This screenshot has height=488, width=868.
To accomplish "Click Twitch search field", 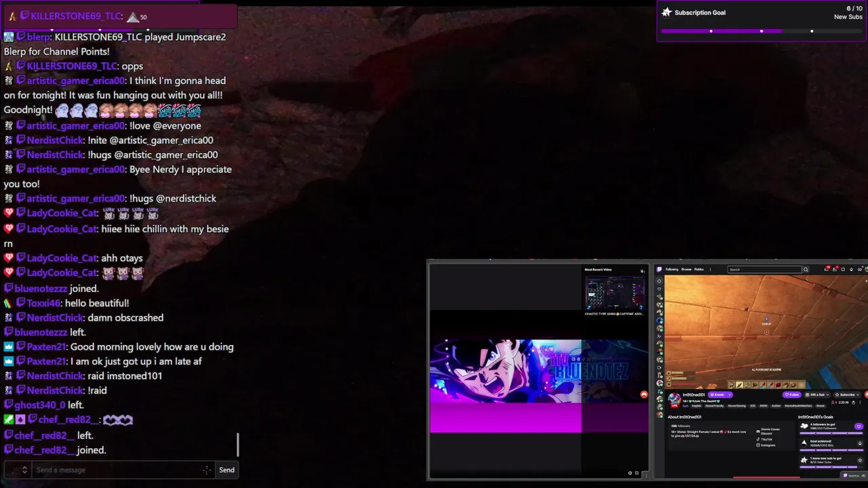I will pos(765,269).
